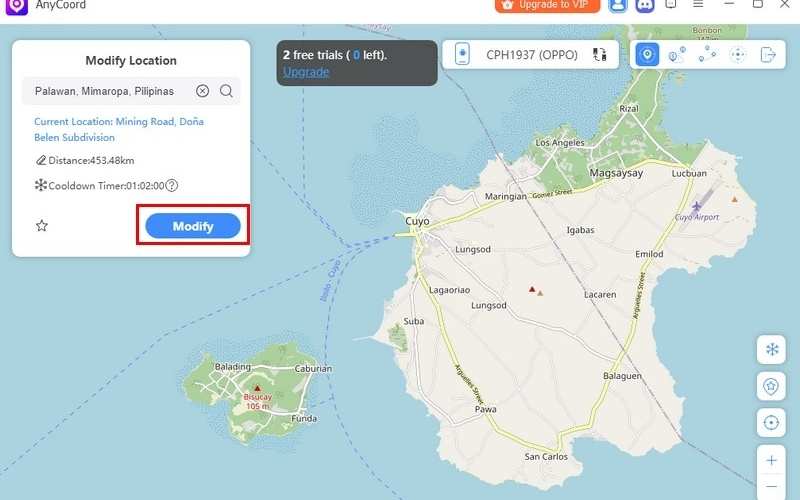Screen dimensions: 800x500
Task: Switch to multi-stop route mode
Action: click(x=707, y=55)
